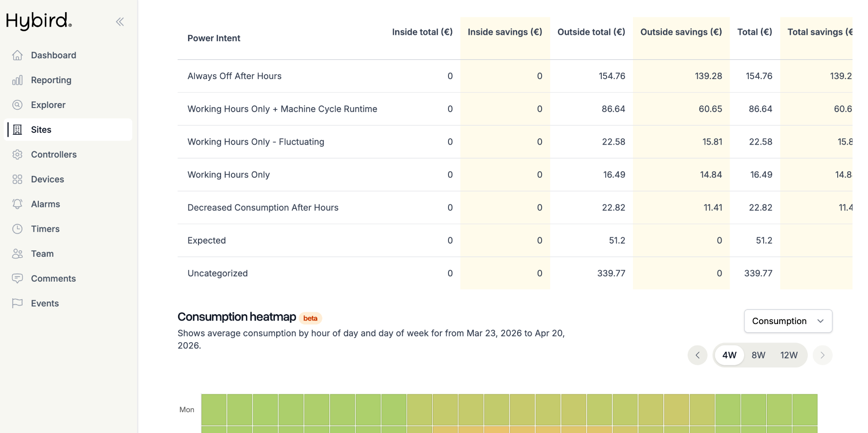
Task: Open the Dashboard page
Action: pyautogui.click(x=68, y=55)
